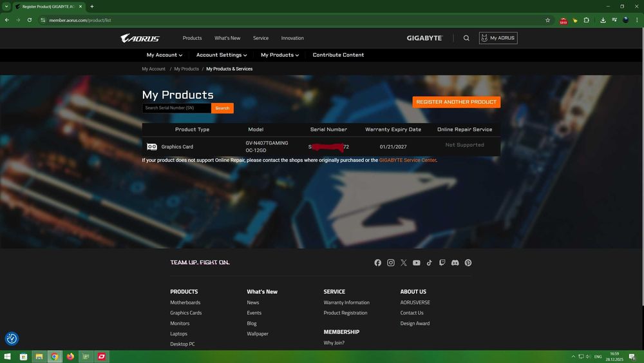Open the site search magnifier icon
Image resolution: width=644 pixels, height=363 pixels.
pos(466,38)
